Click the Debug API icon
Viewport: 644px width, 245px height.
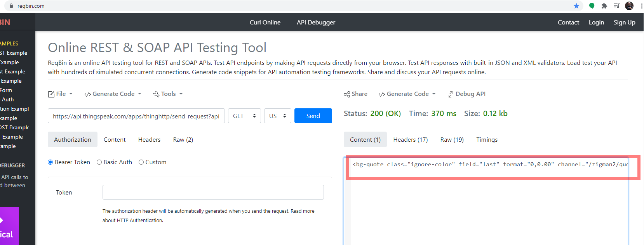451,94
